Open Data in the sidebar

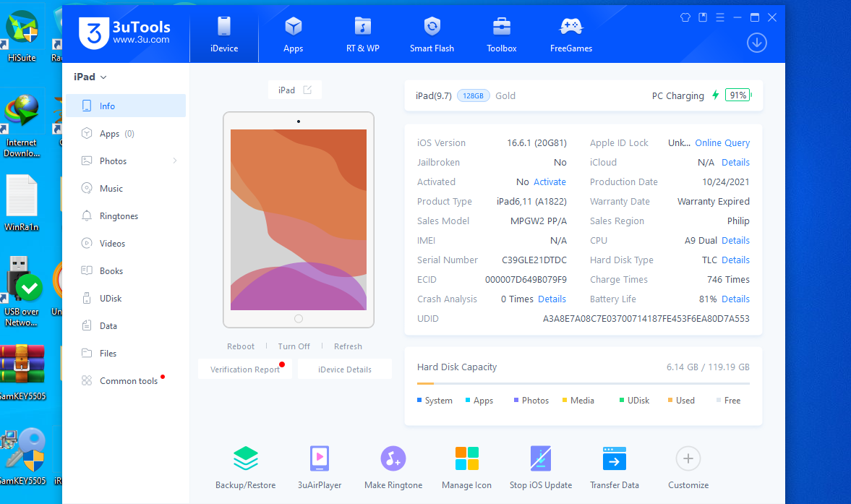click(x=126, y=326)
